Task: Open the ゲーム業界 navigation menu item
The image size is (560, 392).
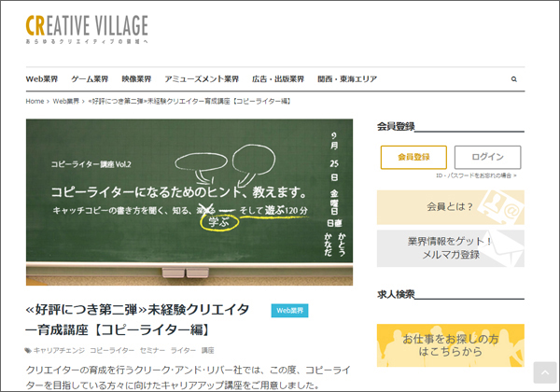Action: click(90, 79)
